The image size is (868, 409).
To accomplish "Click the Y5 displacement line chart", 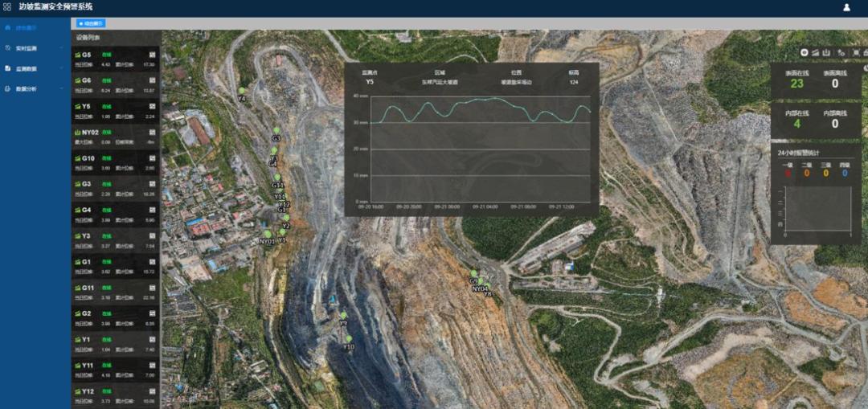I will (481, 149).
